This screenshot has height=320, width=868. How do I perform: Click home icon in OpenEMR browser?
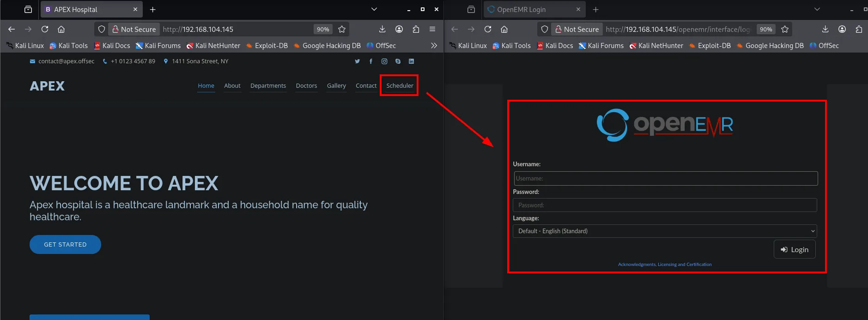click(504, 29)
